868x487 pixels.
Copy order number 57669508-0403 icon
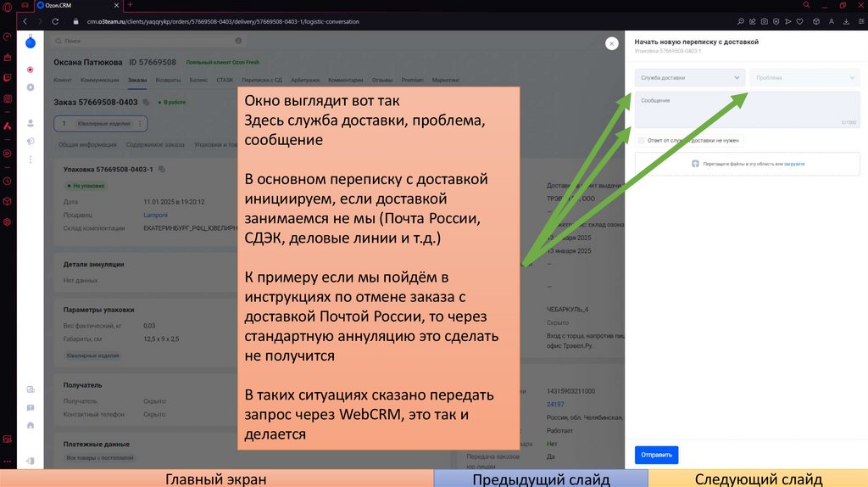pyautogui.click(x=146, y=102)
